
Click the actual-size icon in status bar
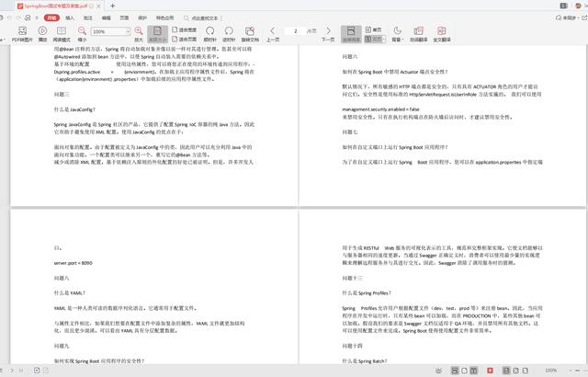point(506,371)
